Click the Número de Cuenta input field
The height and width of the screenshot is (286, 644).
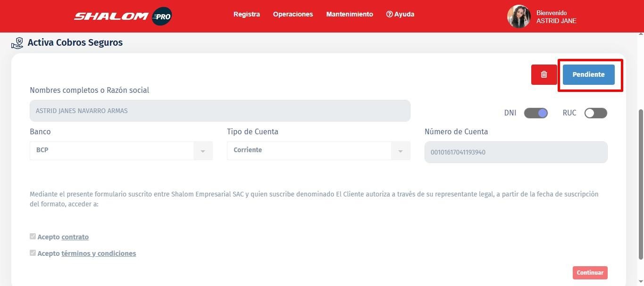(516, 152)
